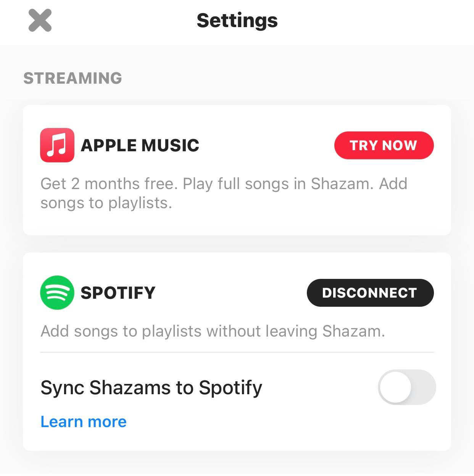Tap the Apple Music note icon
Viewport: 474px width, 476px height.
point(57,145)
